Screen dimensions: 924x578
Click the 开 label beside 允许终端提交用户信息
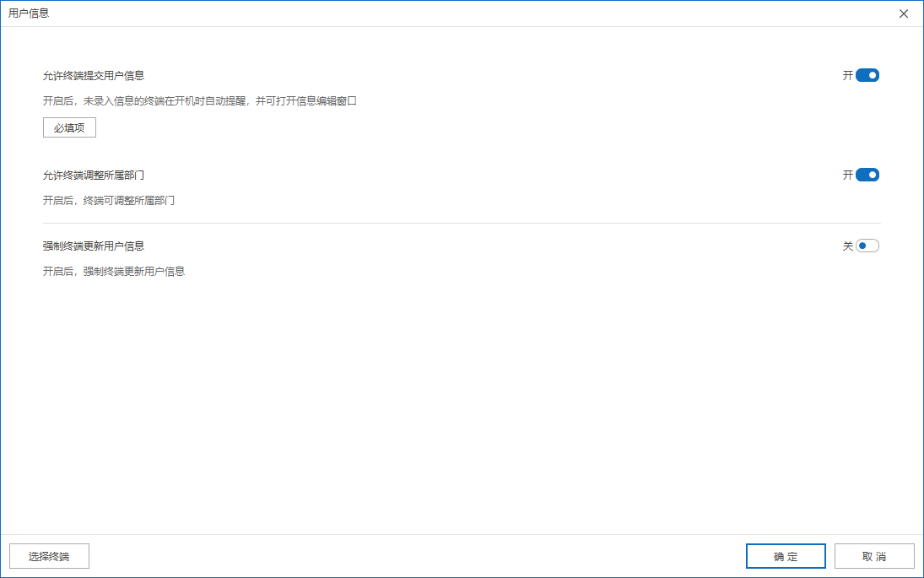[847, 75]
